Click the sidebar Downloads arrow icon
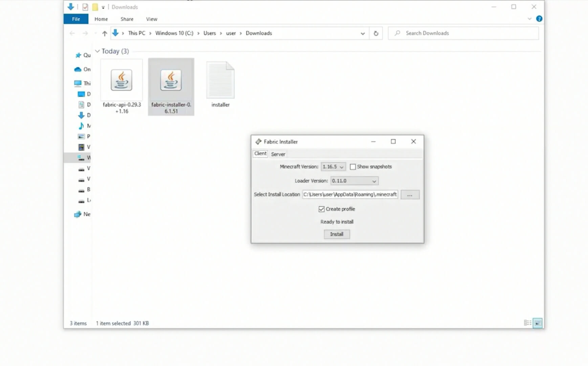This screenshot has height=366, width=588. click(x=81, y=115)
